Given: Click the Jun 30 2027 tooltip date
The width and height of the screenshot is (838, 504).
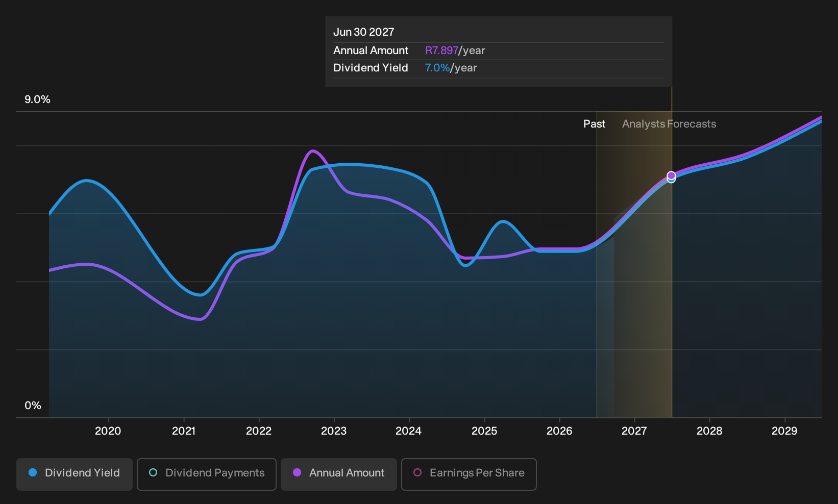Looking at the screenshot, I should coord(364,32).
